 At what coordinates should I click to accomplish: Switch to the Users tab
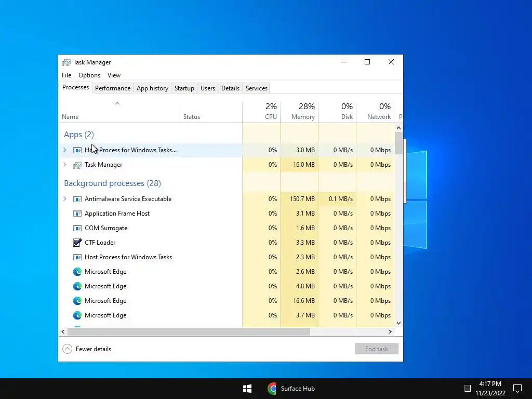pyautogui.click(x=208, y=88)
